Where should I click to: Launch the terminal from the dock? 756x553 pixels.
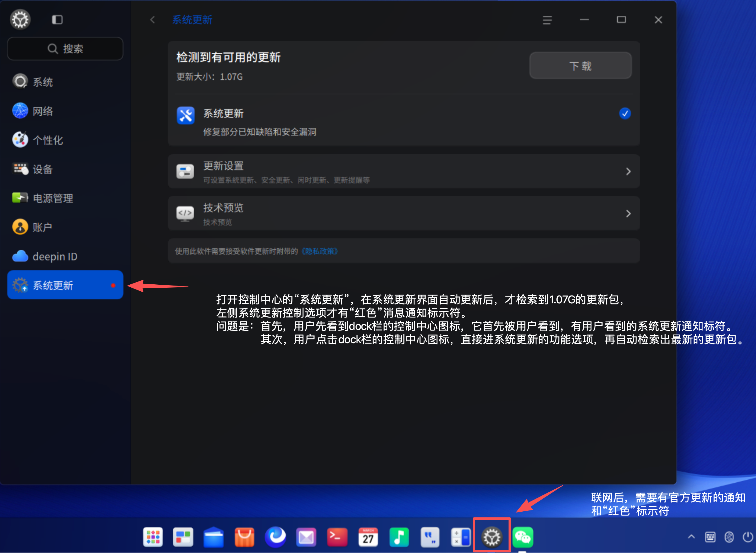click(x=337, y=537)
